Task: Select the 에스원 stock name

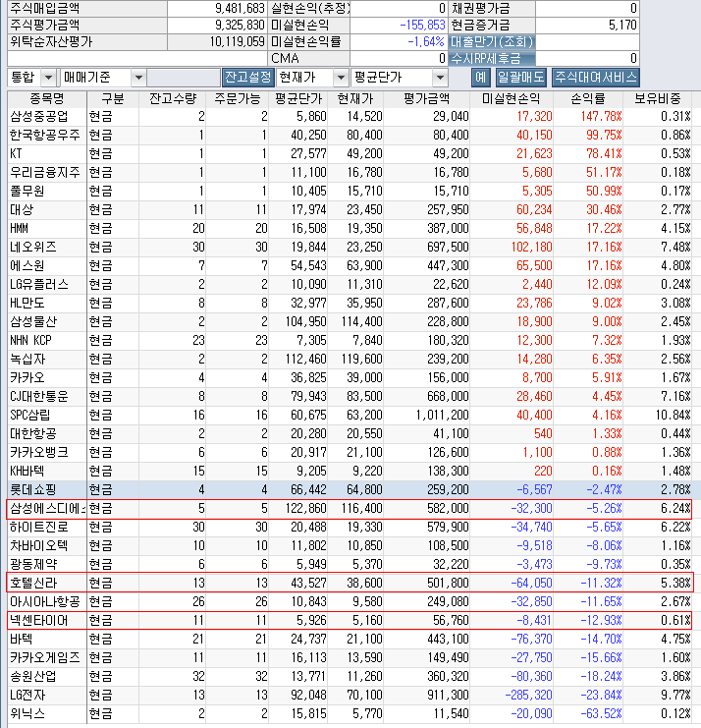Action: click(27, 265)
